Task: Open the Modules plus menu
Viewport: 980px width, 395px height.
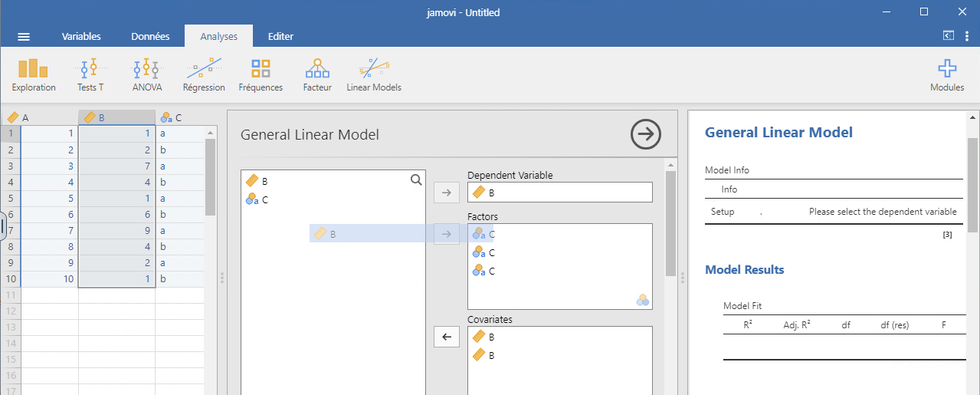Action: [947, 75]
